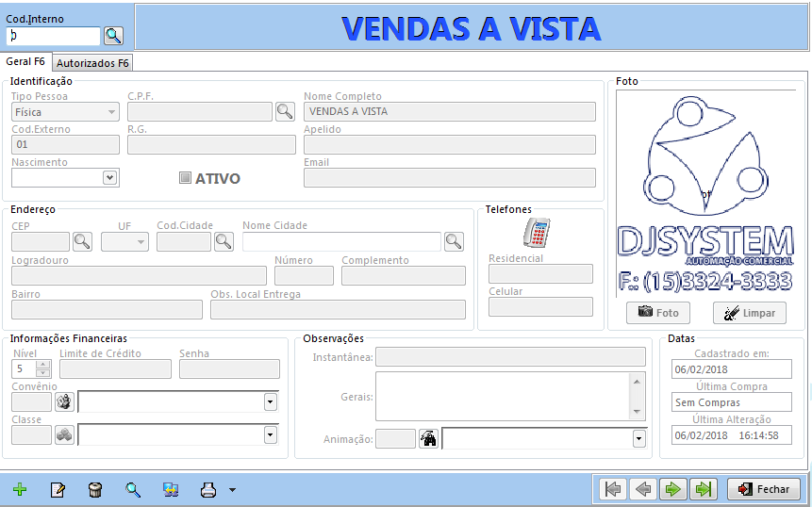The height and width of the screenshot is (507, 812).
Task: Click the binoculars icon next to Animação
Action: (x=428, y=439)
